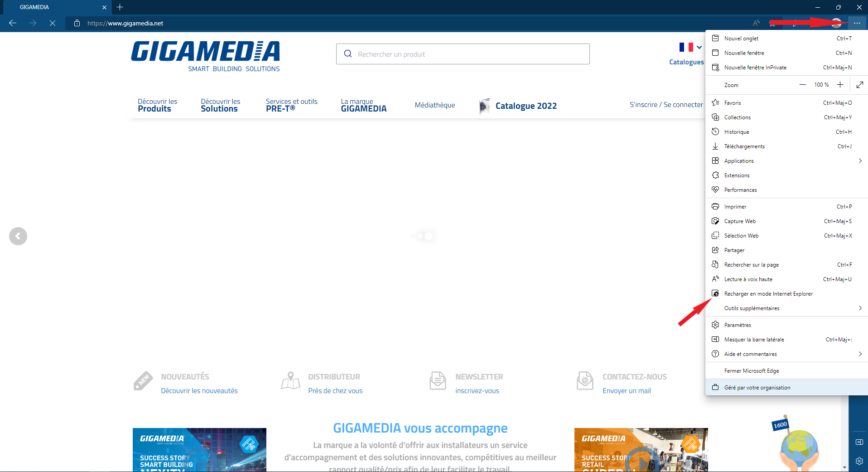Open Success Story Smart Building thumbnail
The width and height of the screenshot is (868, 472).
[199, 450]
